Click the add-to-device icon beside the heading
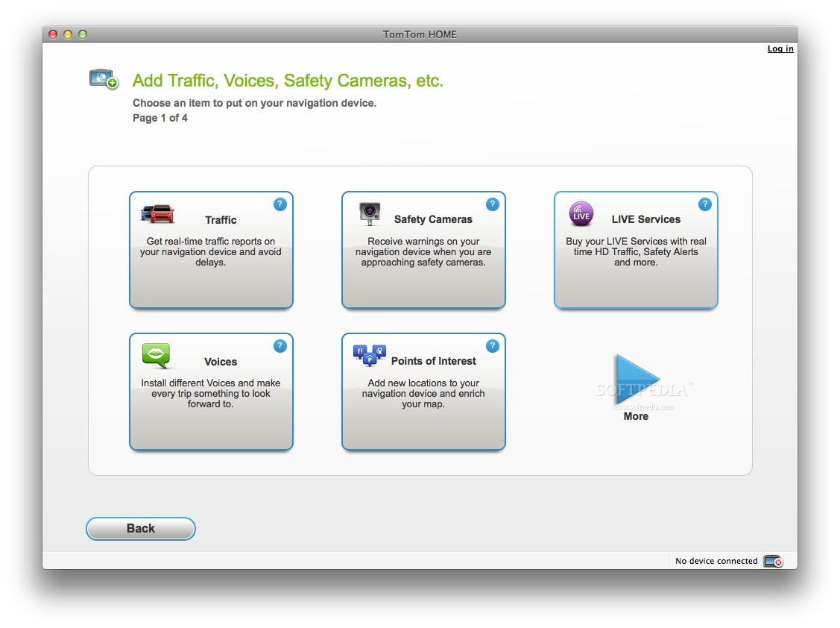The width and height of the screenshot is (840, 628). pos(104,79)
